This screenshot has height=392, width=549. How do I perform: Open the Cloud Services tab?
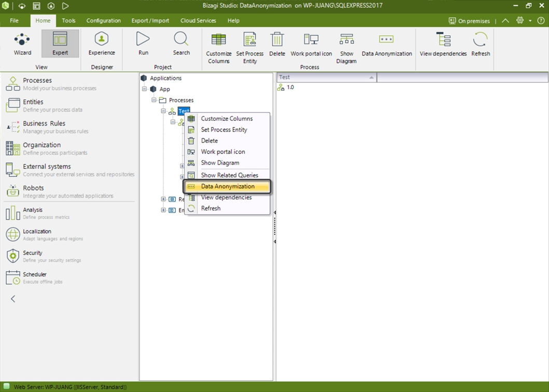(x=198, y=20)
